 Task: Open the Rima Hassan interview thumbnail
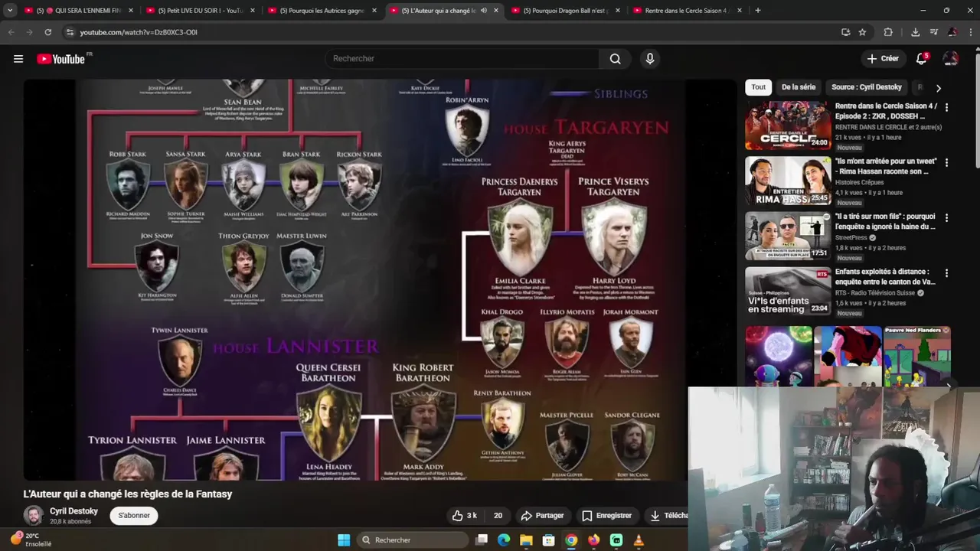pos(788,181)
